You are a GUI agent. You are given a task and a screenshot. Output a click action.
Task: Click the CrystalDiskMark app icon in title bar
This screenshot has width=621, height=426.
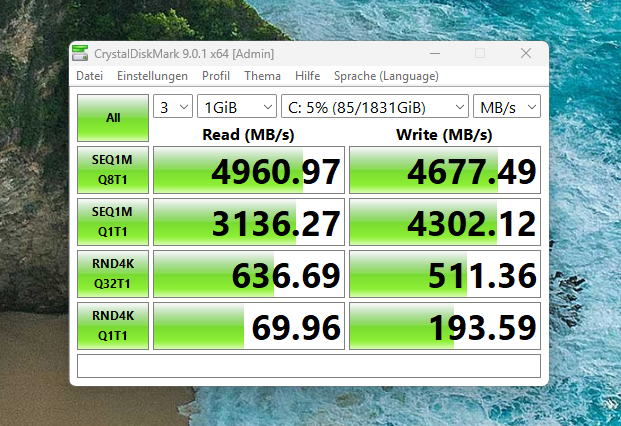(80, 53)
